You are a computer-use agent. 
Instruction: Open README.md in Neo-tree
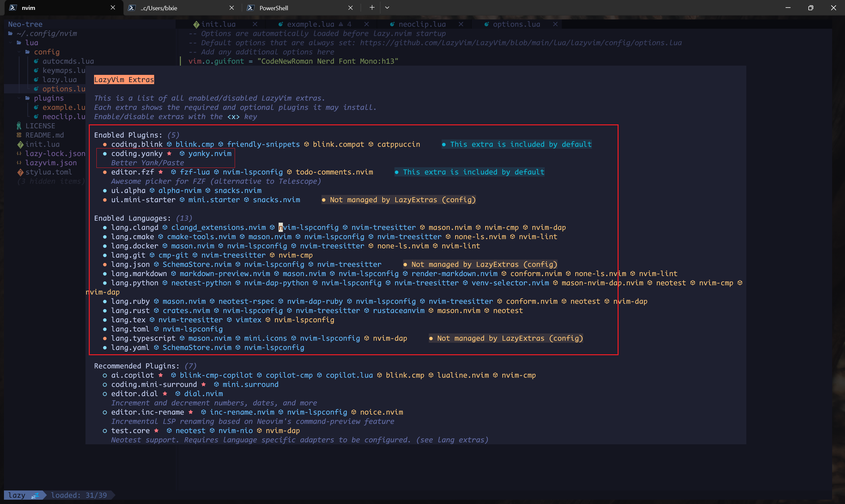(45, 135)
